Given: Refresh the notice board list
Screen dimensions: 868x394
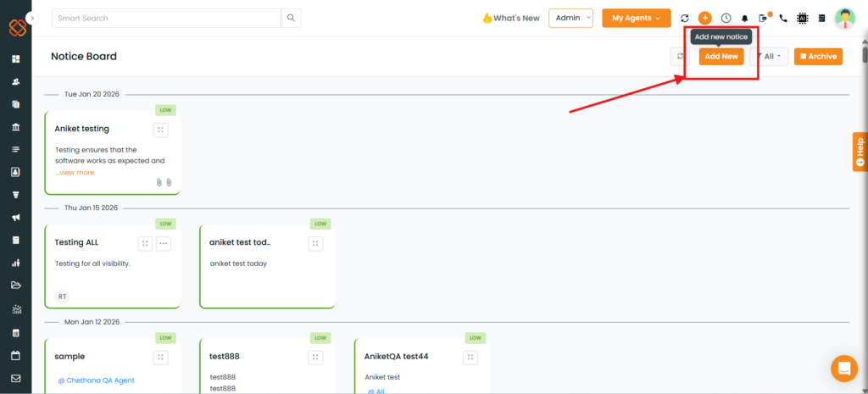Looking at the screenshot, I should tap(679, 57).
